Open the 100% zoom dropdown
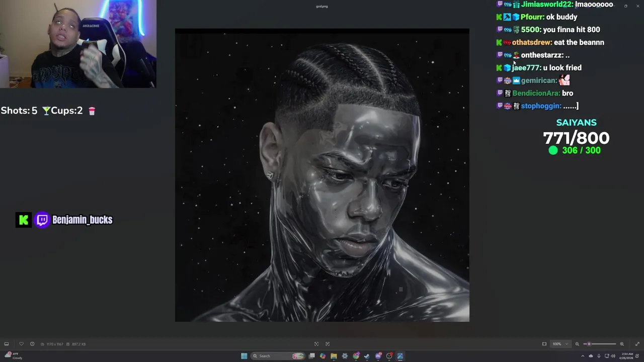This screenshot has height=362, width=644. 560,344
